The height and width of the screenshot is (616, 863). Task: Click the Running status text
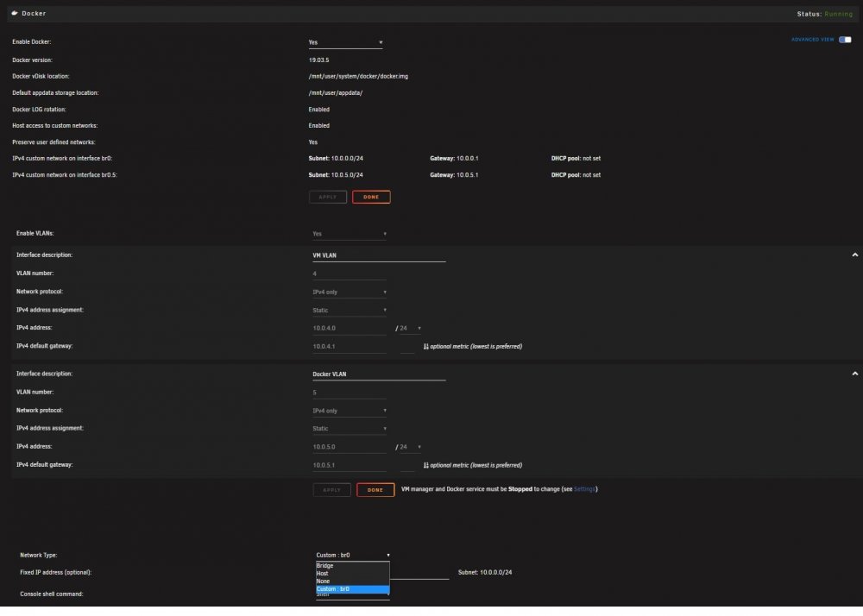click(838, 14)
